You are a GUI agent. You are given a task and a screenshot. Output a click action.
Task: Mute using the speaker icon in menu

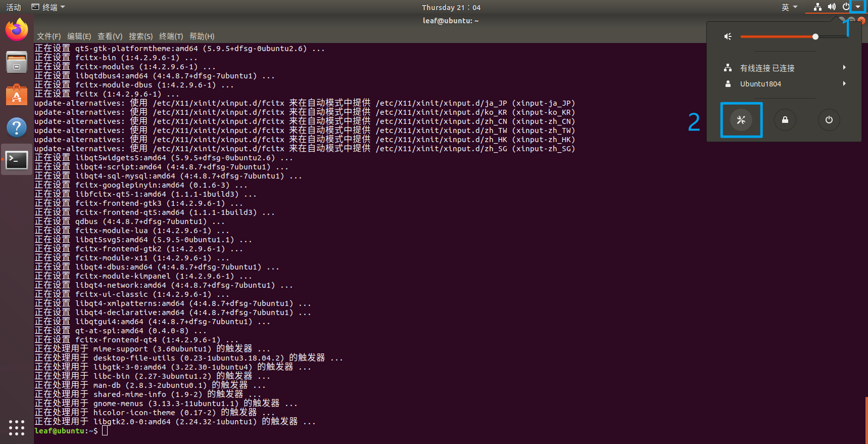tap(728, 36)
